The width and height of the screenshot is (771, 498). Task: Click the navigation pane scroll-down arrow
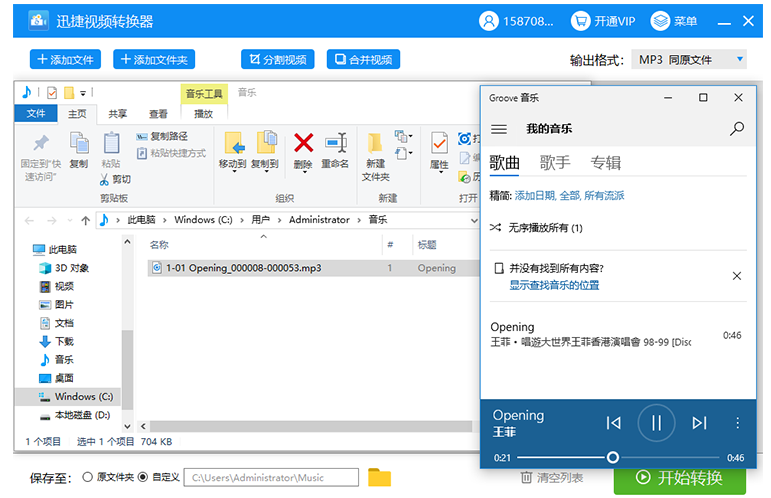point(127,426)
